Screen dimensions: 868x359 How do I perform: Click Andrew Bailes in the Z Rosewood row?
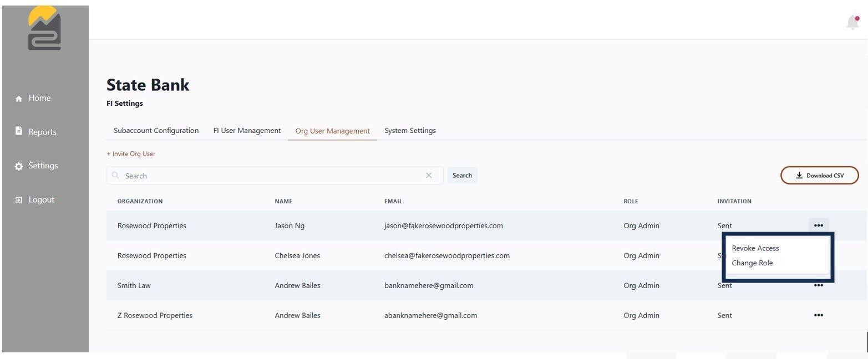[297, 315]
